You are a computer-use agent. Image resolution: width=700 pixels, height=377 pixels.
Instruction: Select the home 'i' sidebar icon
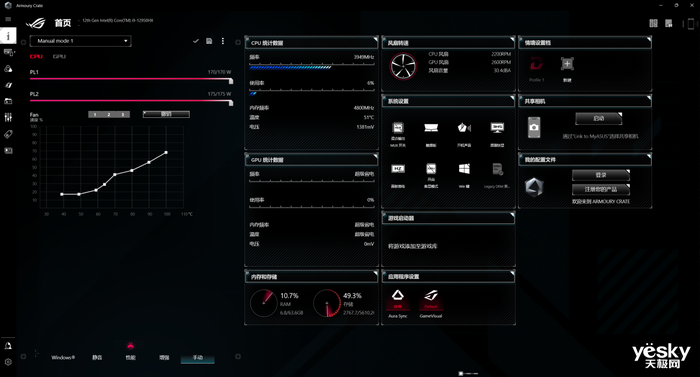tap(8, 36)
